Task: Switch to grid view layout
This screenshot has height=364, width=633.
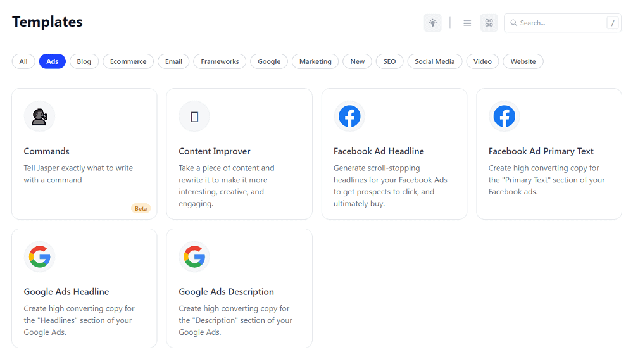Action: 489,23
